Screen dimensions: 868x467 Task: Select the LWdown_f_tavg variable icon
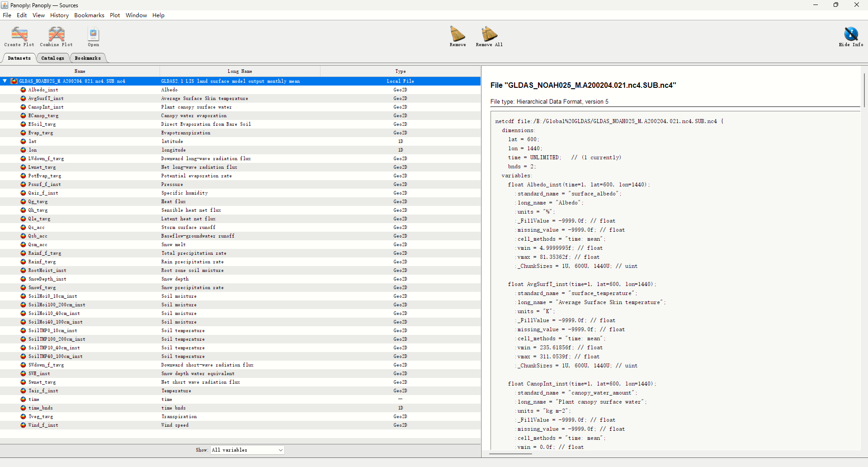point(23,158)
